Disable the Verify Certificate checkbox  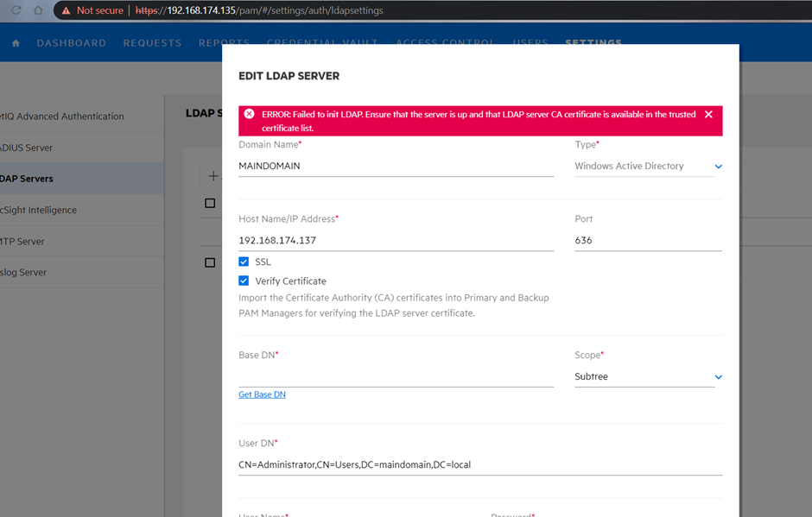point(244,281)
